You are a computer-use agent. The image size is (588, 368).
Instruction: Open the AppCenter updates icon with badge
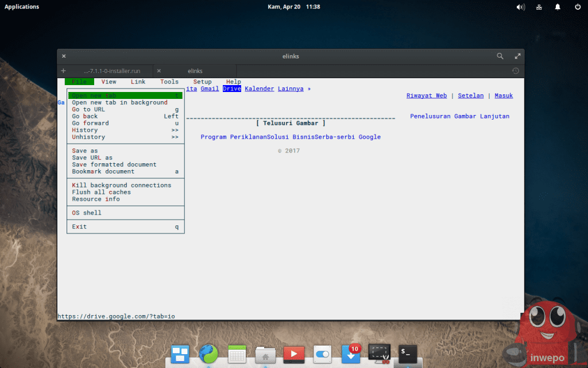[x=350, y=354]
